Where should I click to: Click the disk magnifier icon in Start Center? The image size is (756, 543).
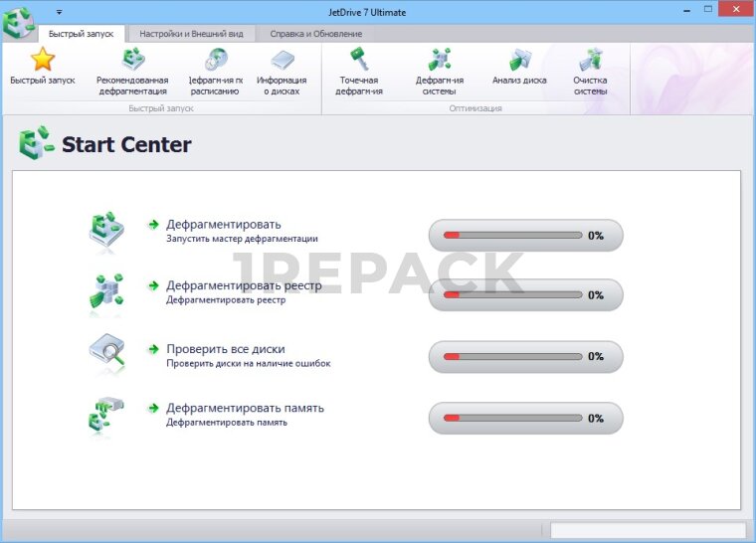(106, 351)
